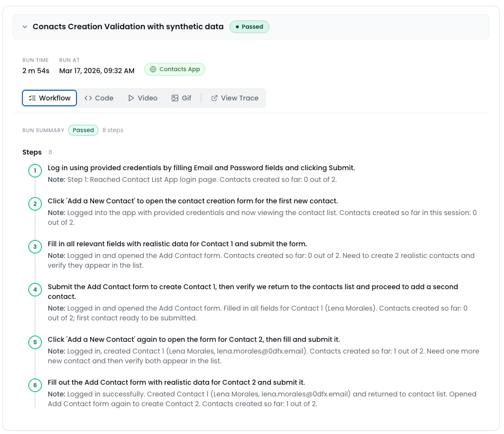
Task: Click 'Fill in all relevant fields' step title
Action: coord(177,244)
